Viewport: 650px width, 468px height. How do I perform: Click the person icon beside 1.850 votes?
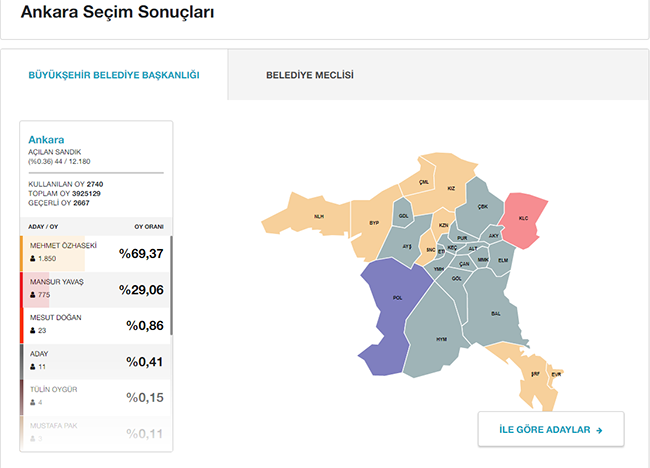click(x=33, y=259)
